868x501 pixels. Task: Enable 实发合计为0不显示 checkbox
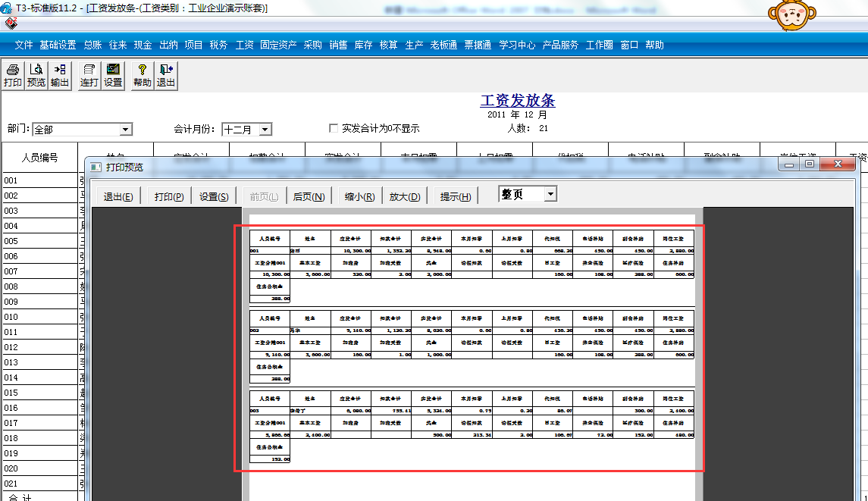coord(334,128)
